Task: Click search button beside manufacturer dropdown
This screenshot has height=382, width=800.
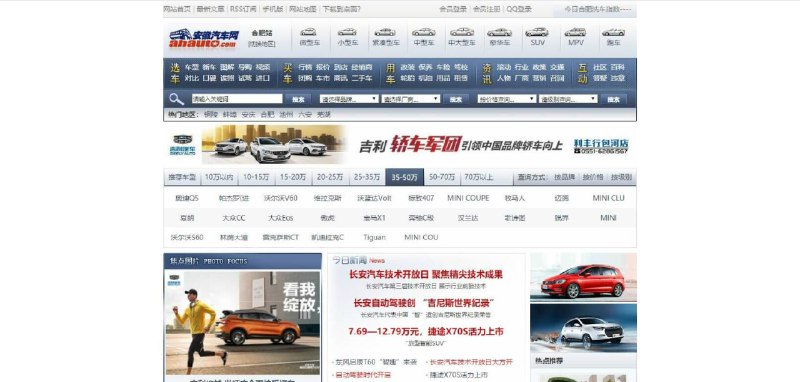Action: 456,99
